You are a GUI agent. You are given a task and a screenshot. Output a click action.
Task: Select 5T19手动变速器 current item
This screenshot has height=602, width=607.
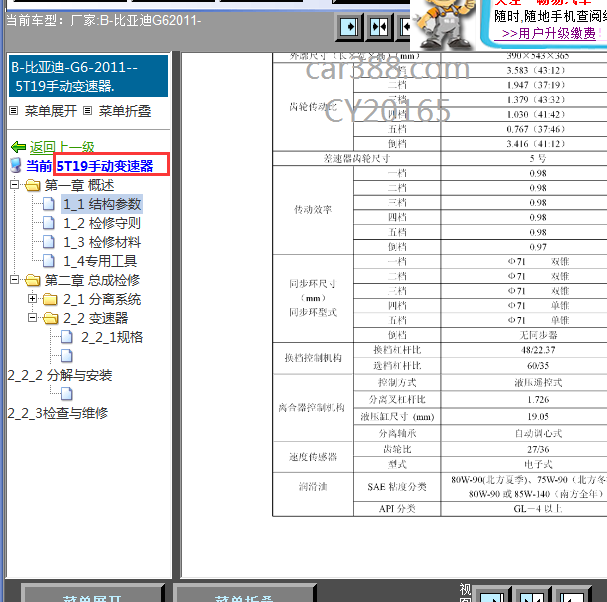pos(105,166)
